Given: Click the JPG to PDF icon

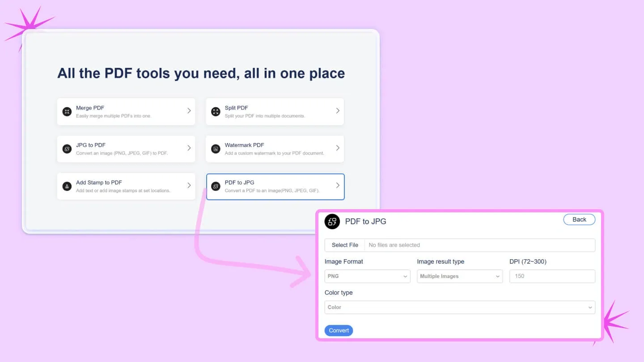Looking at the screenshot, I should [x=67, y=149].
